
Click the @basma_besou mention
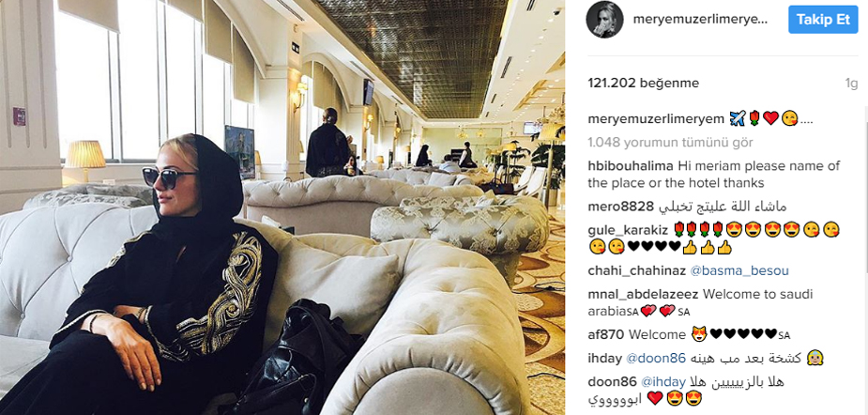point(739,271)
